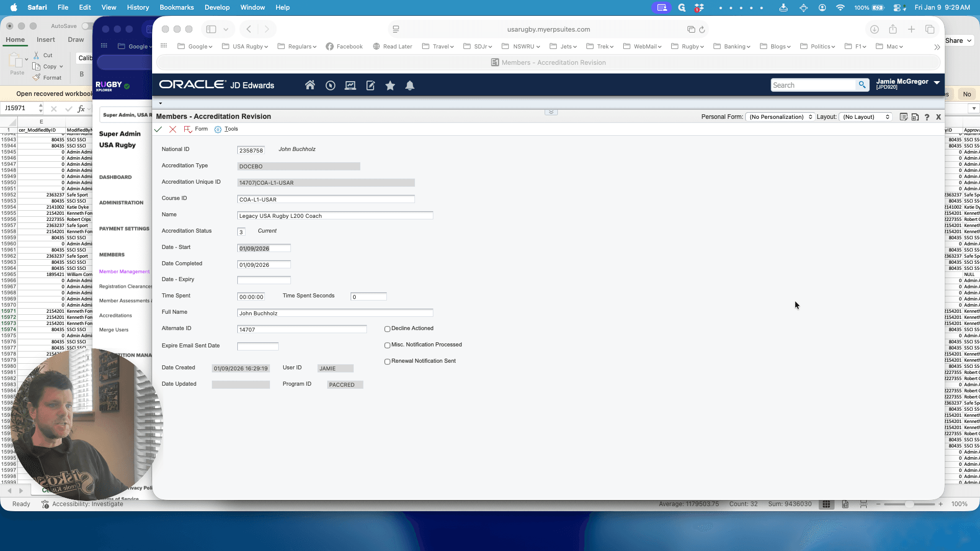
Task: Switch to the Excel Insert tab
Action: [46, 40]
